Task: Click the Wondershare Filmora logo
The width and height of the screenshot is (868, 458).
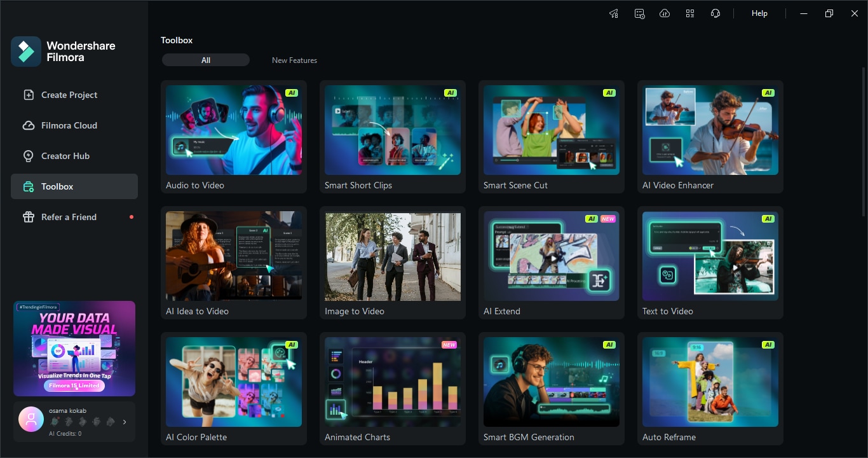Action: pyautogui.click(x=64, y=52)
